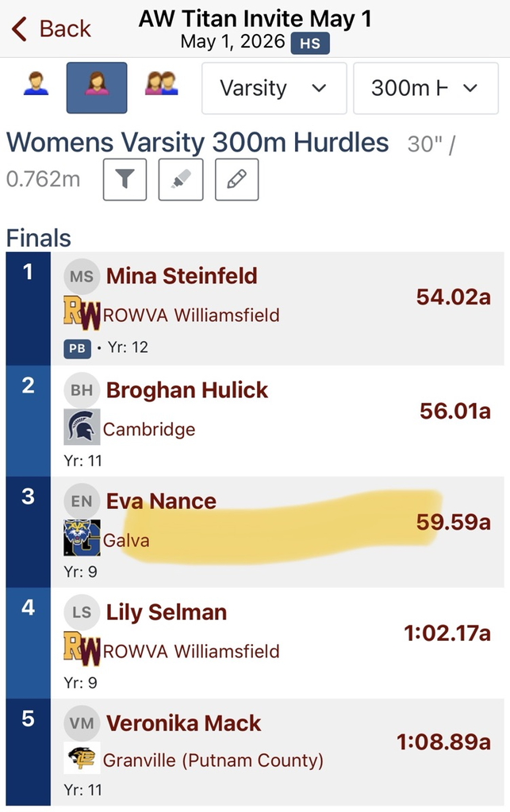Screen dimensions: 510x812
Task: Open Mina Steinfeld's athlete profile
Action: [x=182, y=276]
